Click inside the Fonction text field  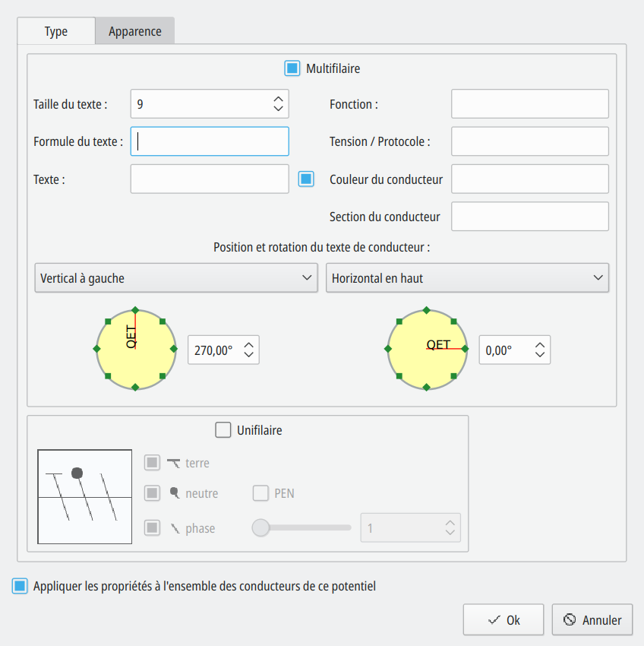coord(529,104)
